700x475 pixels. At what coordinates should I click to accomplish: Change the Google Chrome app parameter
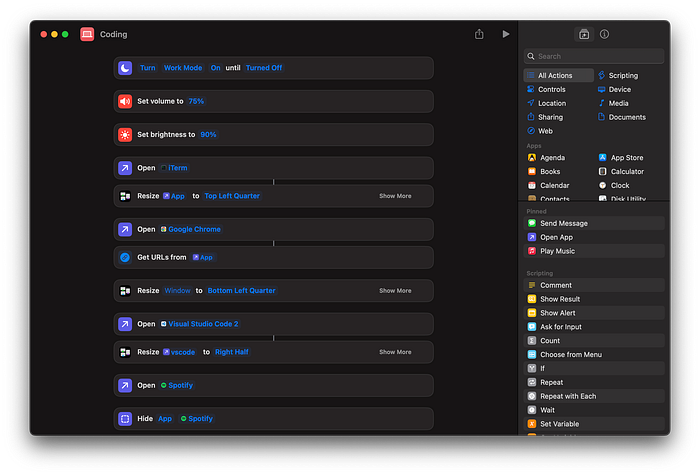[191, 229]
